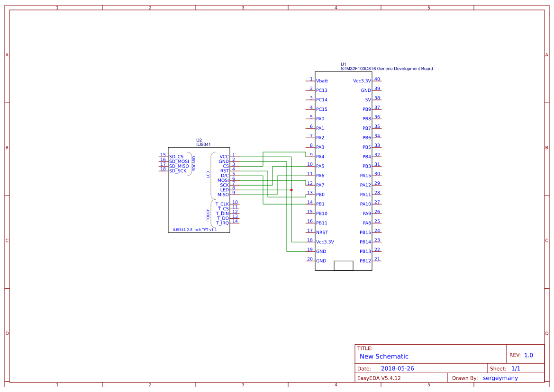The width and height of the screenshot is (554, 392).
Task: Click the 2018-05-26 date field
Action: click(396, 368)
